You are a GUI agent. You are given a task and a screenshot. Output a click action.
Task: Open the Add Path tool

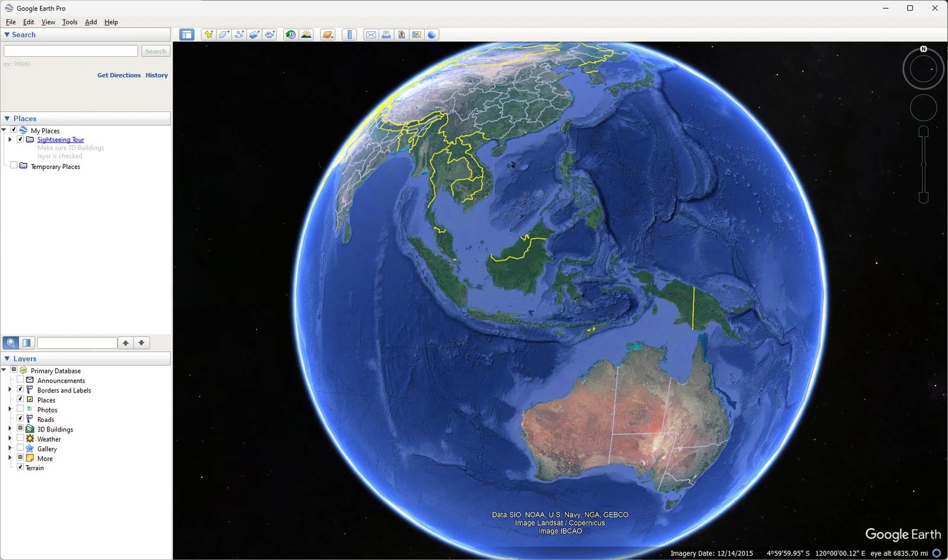[239, 34]
